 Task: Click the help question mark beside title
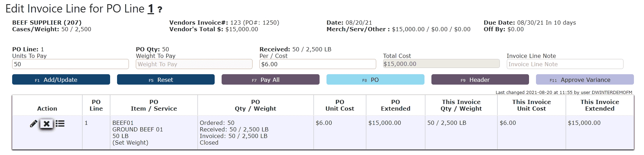click(x=160, y=10)
